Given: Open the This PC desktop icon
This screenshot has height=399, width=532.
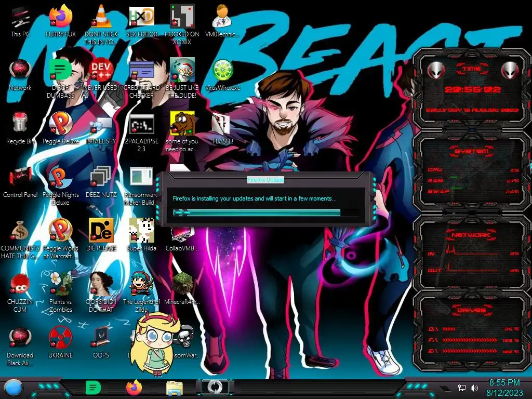Looking at the screenshot, I should click(20, 18).
